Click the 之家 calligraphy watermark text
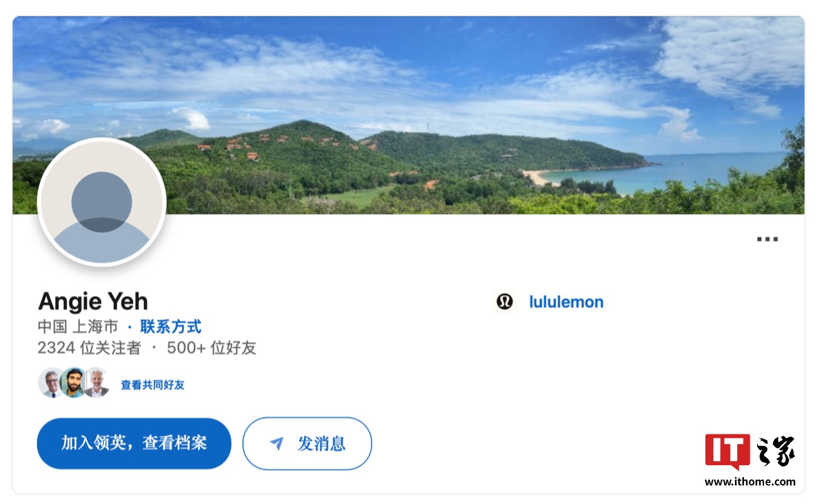Image resolution: width=821 pixels, height=504 pixels. coord(776,450)
